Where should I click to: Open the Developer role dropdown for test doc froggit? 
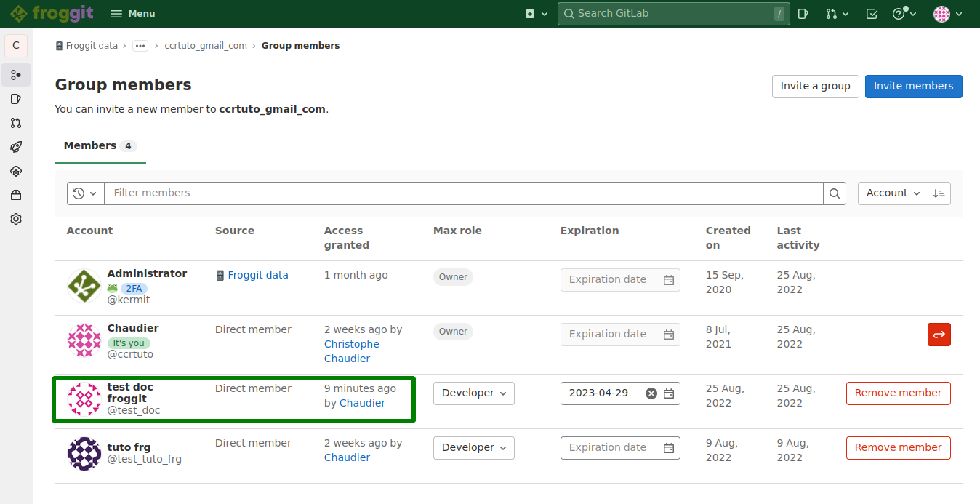point(474,393)
